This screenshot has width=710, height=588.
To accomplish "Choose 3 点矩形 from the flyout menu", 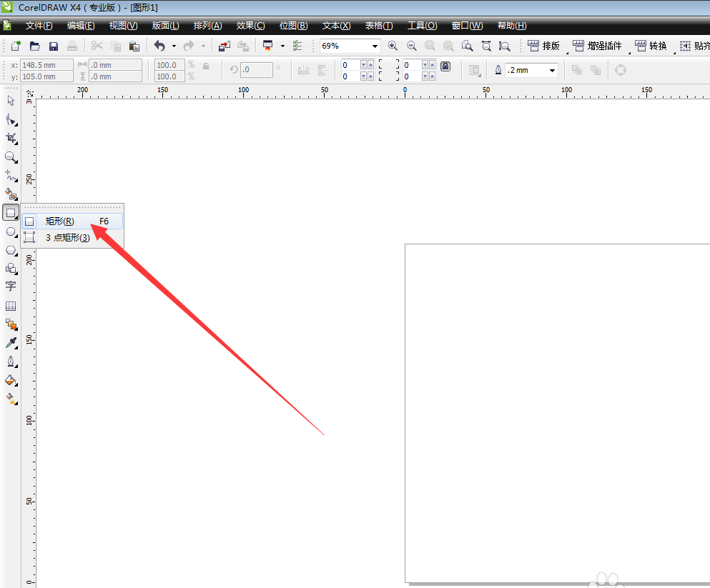I will tap(67, 238).
